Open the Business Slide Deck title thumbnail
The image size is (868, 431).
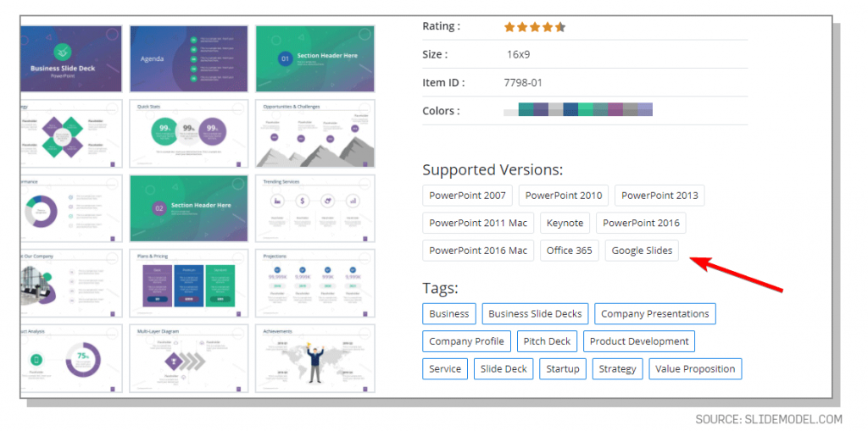click(71, 58)
